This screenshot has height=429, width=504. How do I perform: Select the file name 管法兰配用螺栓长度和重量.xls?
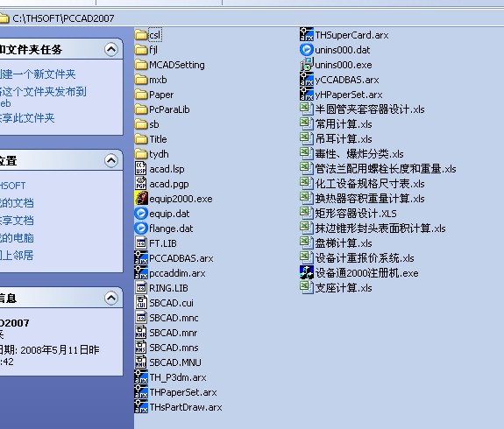point(386,169)
